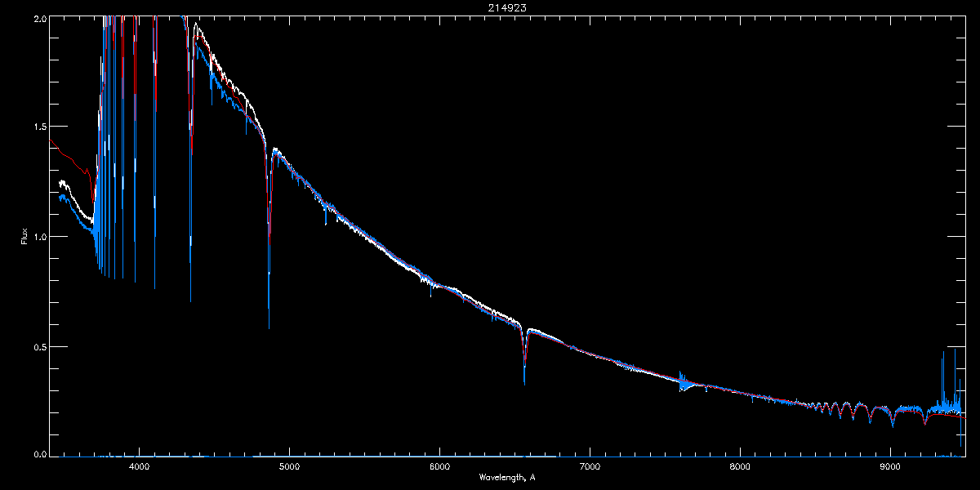This screenshot has height=490, width=980.
Task: Click the 5000 wavelength tick label
Action: 290,467
